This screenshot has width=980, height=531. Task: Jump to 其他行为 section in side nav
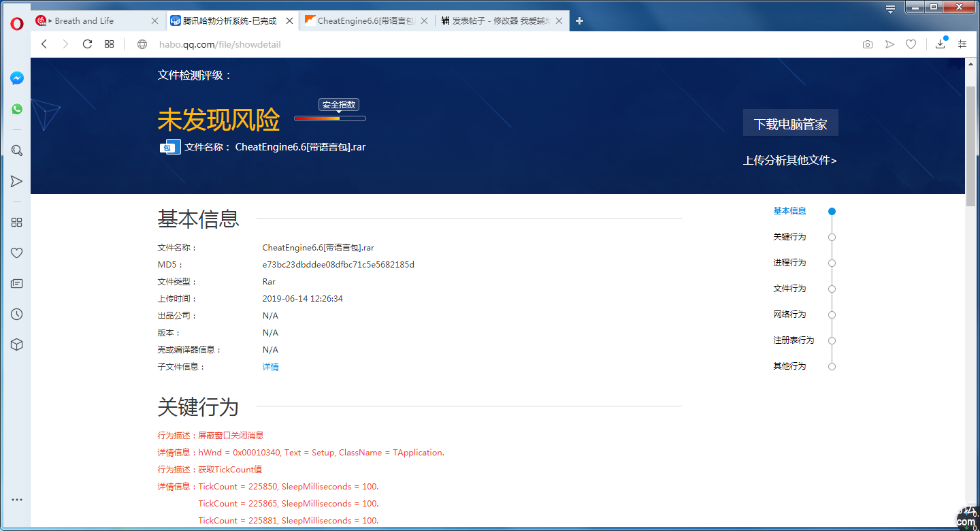point(789,366)
